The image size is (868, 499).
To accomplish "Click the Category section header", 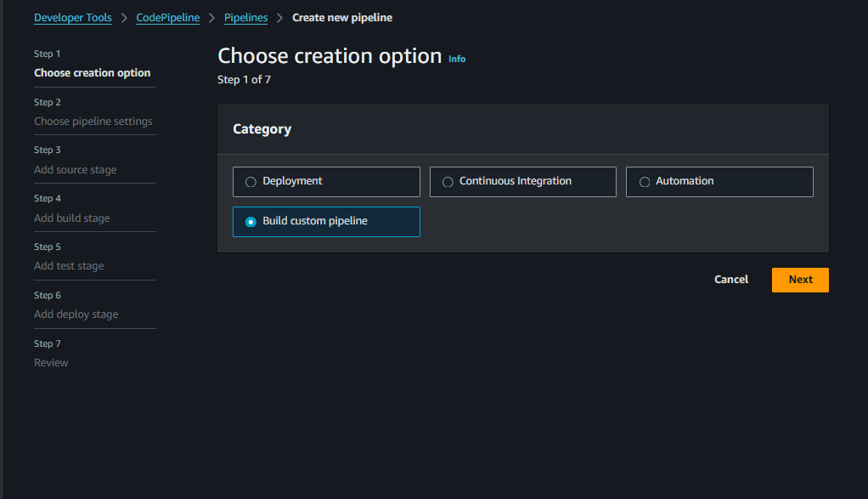I will (262, 129).
